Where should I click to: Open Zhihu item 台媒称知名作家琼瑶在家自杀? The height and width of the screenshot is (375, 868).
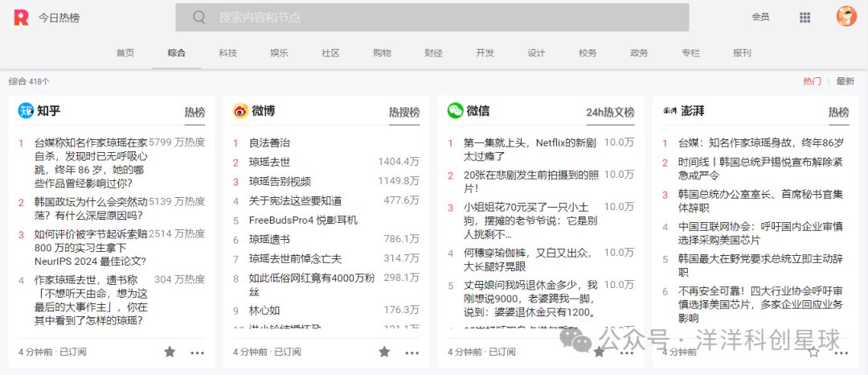pyautogui.click(x=91, y=163)
